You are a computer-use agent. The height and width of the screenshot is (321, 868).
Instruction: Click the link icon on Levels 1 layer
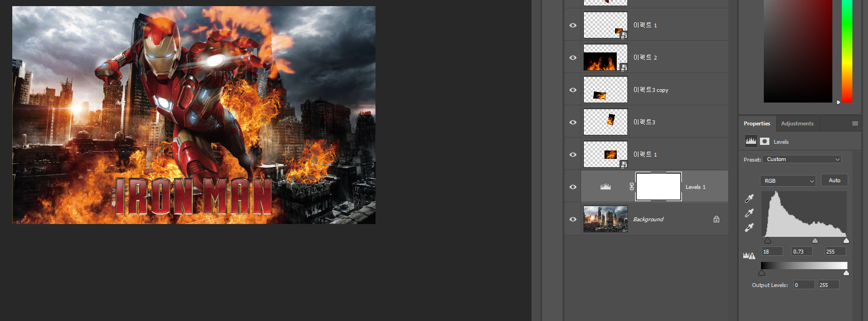click(632, 187)
